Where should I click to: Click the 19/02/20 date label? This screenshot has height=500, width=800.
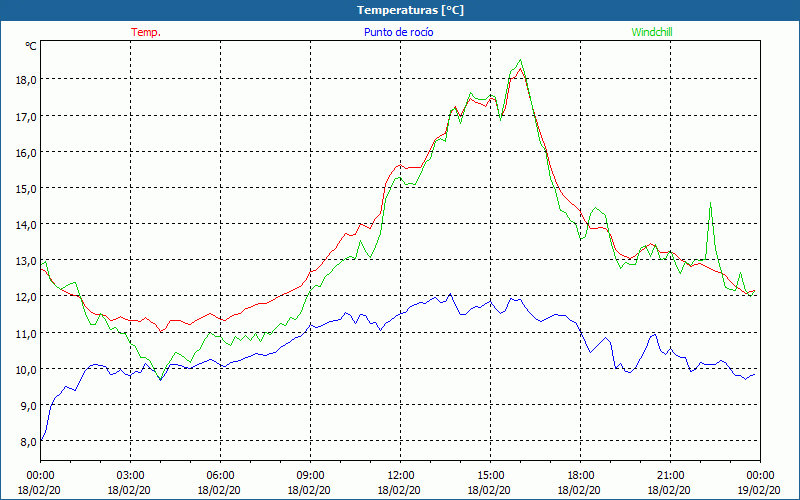tap(760, 490)
